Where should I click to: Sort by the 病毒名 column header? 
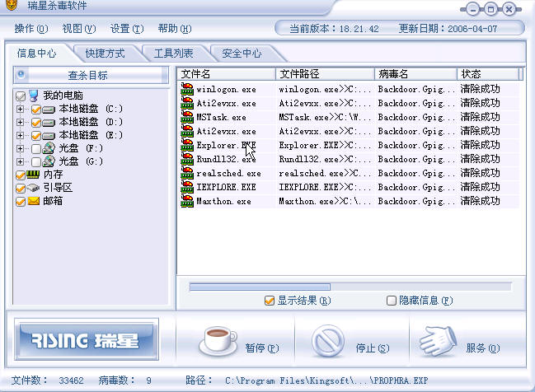pos(415,74)
